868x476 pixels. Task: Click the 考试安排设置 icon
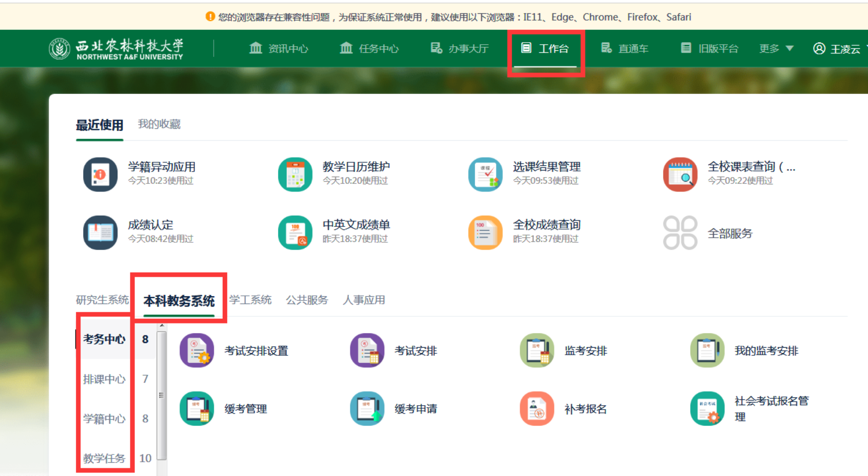pos(197,351)
